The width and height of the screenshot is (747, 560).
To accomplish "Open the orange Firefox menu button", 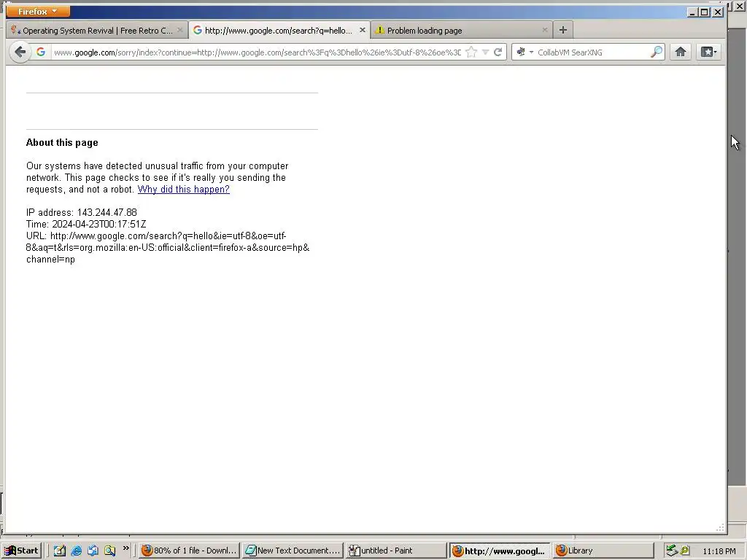I will tap(38, 11).
